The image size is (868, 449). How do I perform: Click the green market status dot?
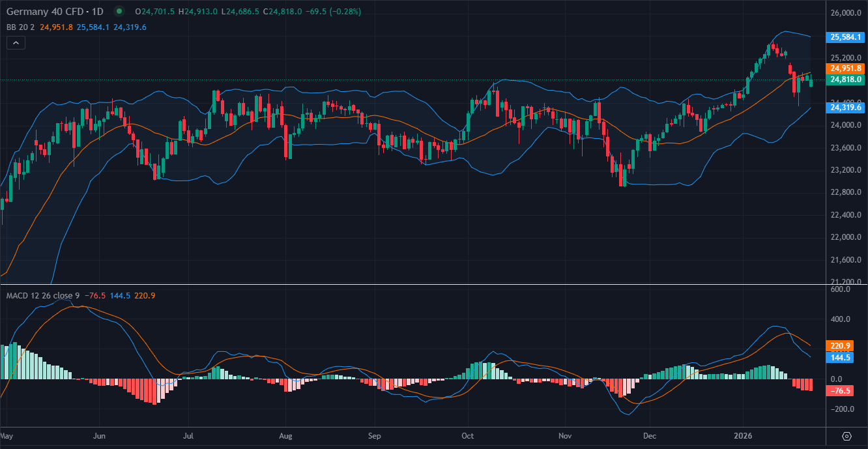point(119,11)
